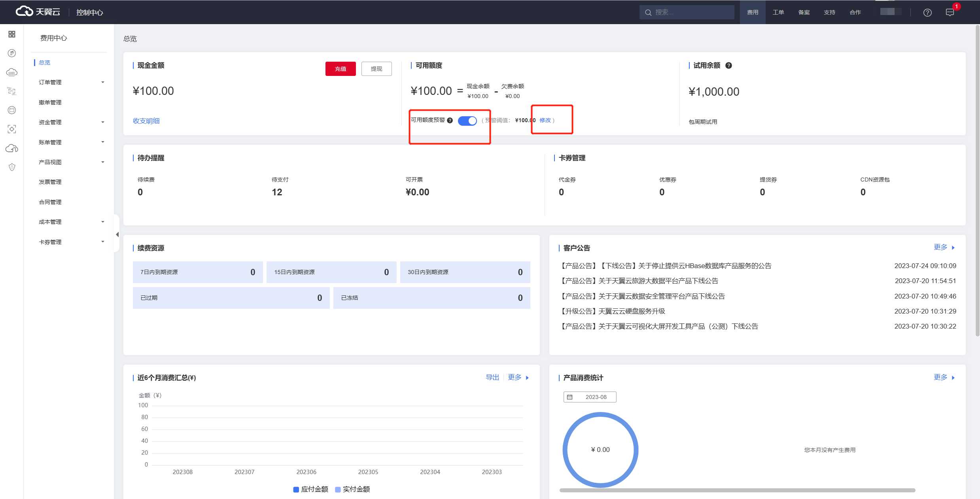The width and height of the screenshot is (980, 499).
Task: Open the grid services menu icon
Action: pos(12,34)
